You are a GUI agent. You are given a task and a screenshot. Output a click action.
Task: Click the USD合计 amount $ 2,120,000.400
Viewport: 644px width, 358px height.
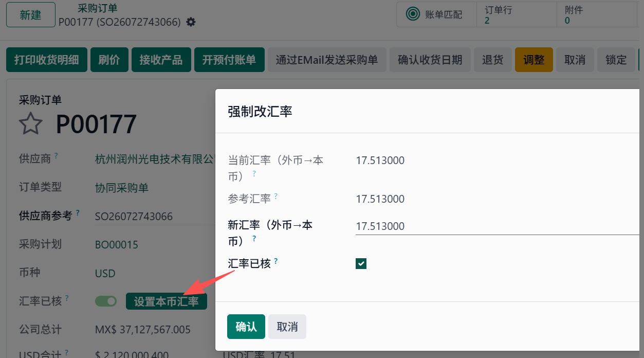(x=132, y=354)
